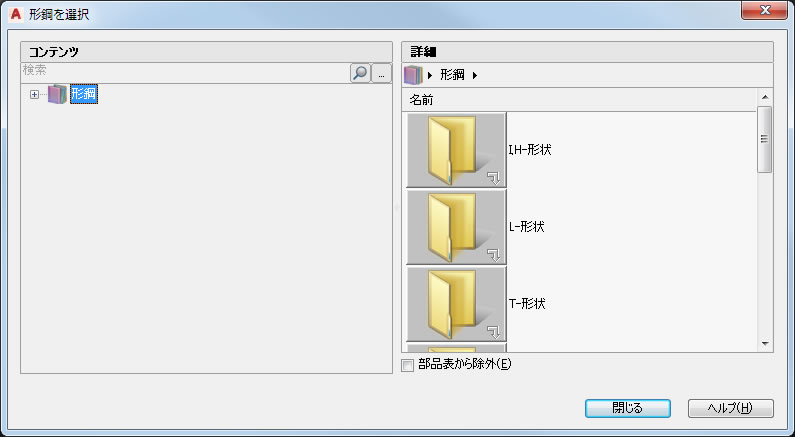Click the scrollbar down arrow
Viewport: 795px width, 437px height.
coord(765,344)
